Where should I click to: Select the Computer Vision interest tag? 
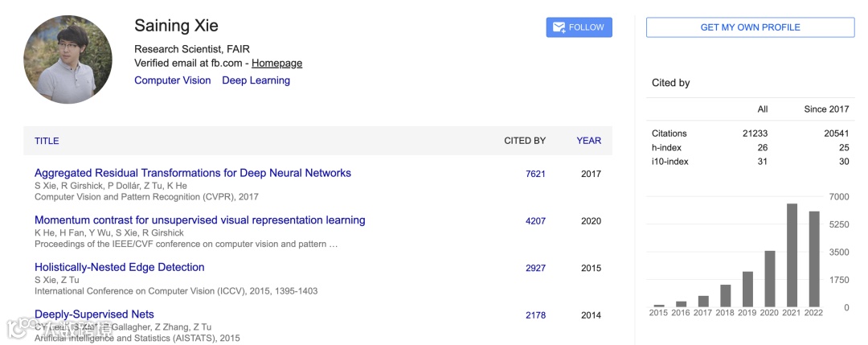173,80
